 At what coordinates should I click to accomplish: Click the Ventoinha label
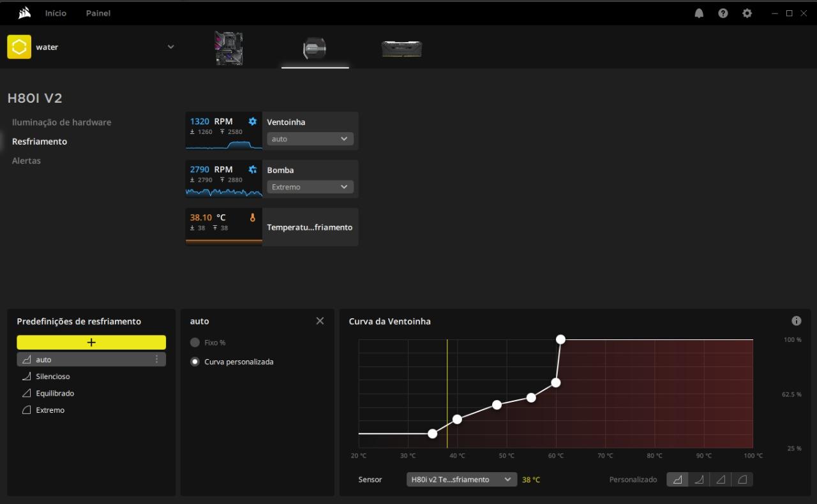(x=286, y=122)
